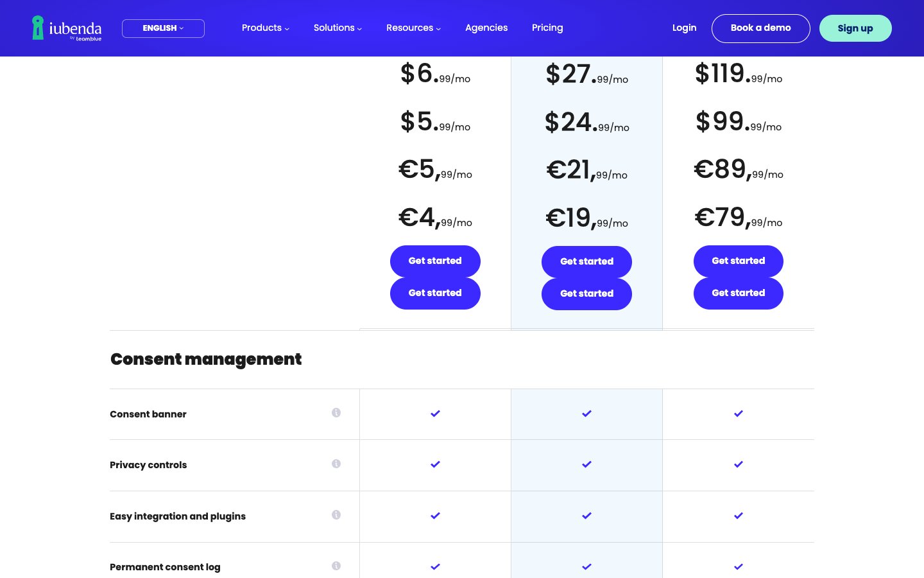Open the ENGLISH language selector

click(x=163, y=28)
